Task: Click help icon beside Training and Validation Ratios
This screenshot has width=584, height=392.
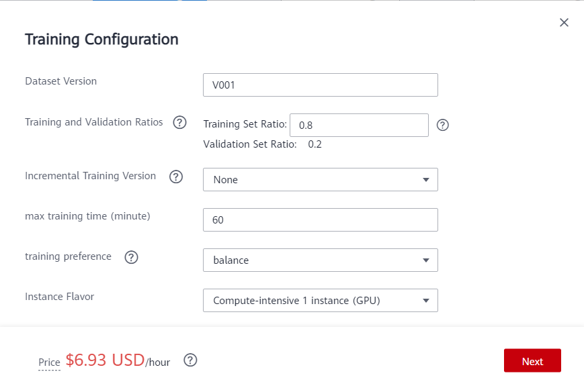Action: (x=179, y=123)
